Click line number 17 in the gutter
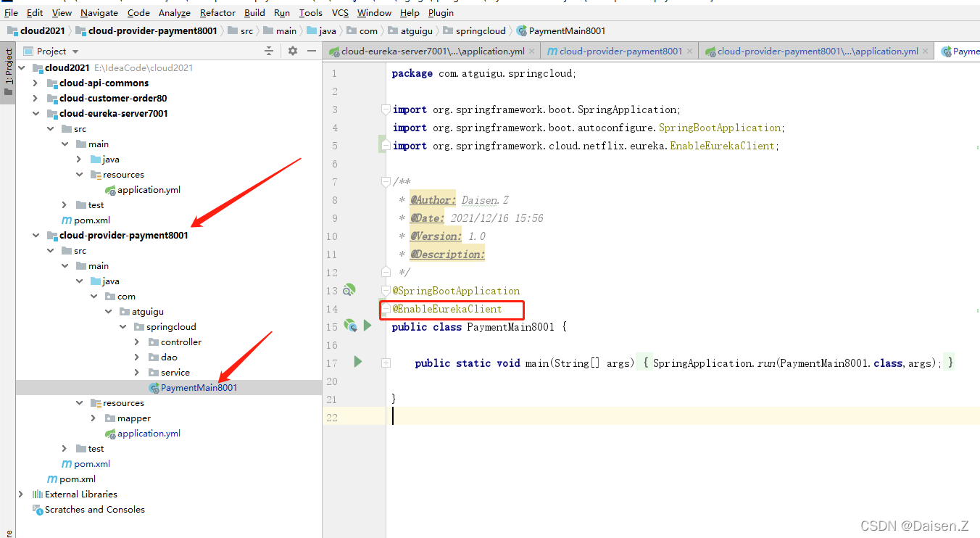Image resolution: width=980 pixels, height=538 pixels. (332, 363)
